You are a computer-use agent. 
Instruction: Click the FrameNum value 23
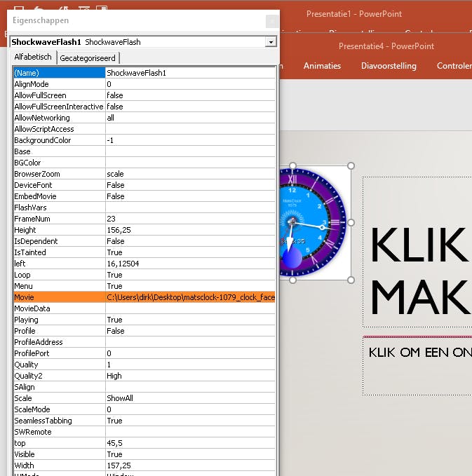pyautogui.click(x=190, y=219)
